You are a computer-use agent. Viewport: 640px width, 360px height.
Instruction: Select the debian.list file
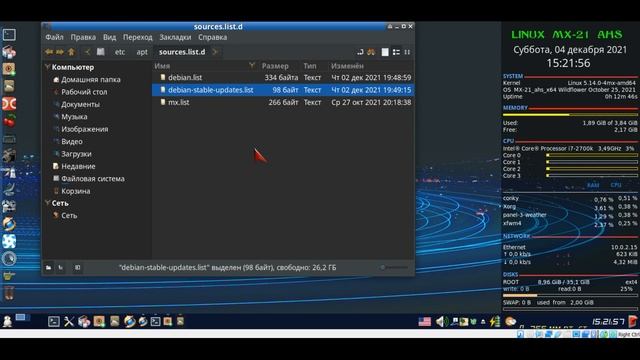click(283, 78)
